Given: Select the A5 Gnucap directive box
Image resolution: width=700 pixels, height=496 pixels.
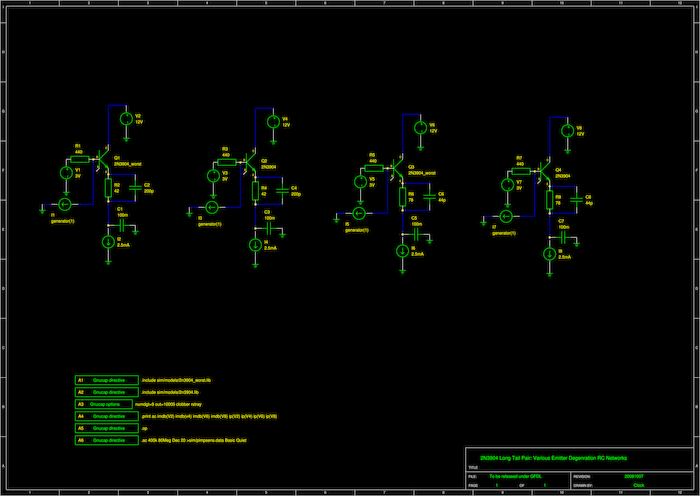Looking at the screenshot, I should pos(107,428).
